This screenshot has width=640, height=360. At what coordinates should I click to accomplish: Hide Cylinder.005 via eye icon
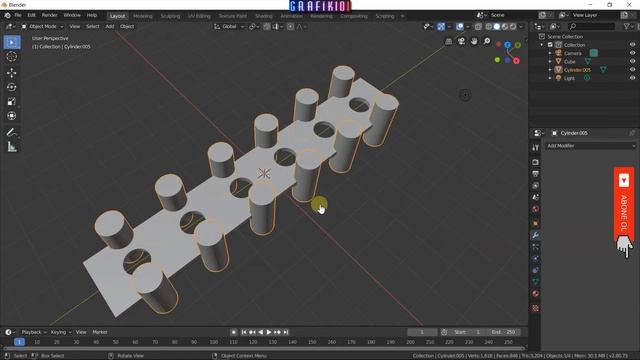[632, 70]
